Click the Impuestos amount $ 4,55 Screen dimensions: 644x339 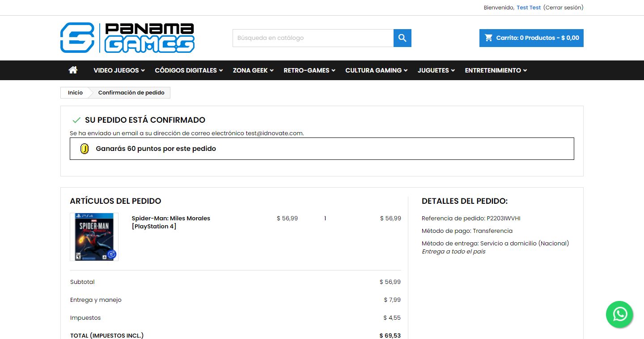[392, 318]
